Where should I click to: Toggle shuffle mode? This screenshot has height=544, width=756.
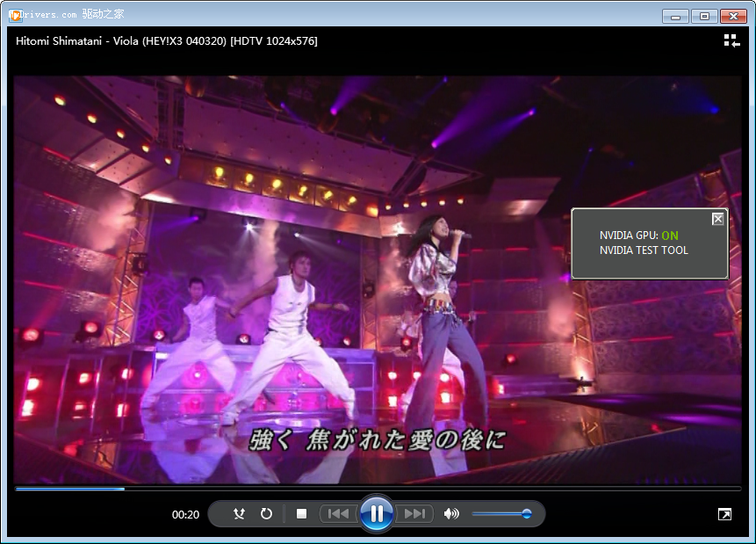click(239, 513)
